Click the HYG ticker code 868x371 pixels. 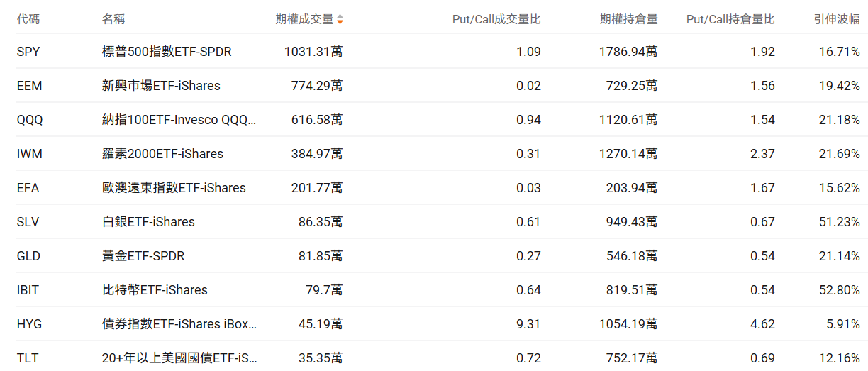click(x=29, y=324)
